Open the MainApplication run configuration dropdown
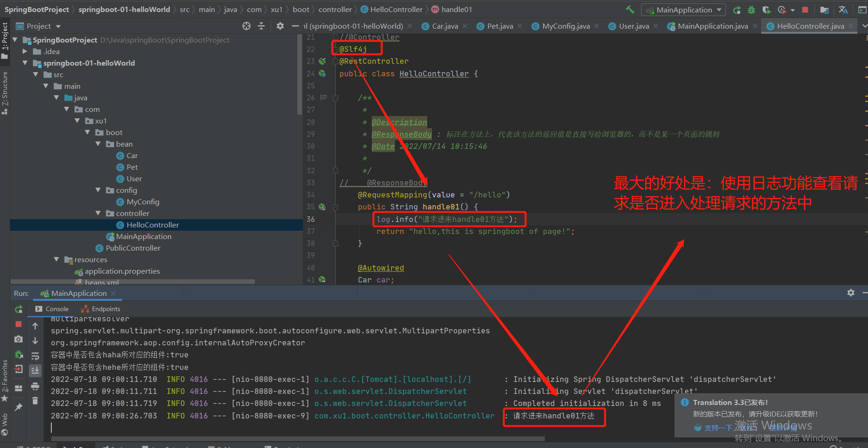This screenshot has height=448, width=868. 683,10
